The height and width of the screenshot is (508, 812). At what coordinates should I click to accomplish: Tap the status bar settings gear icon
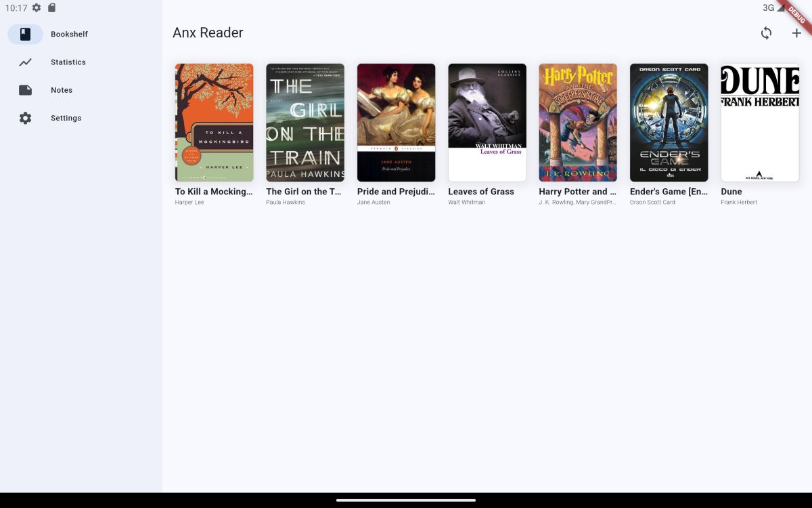point(37,8)
